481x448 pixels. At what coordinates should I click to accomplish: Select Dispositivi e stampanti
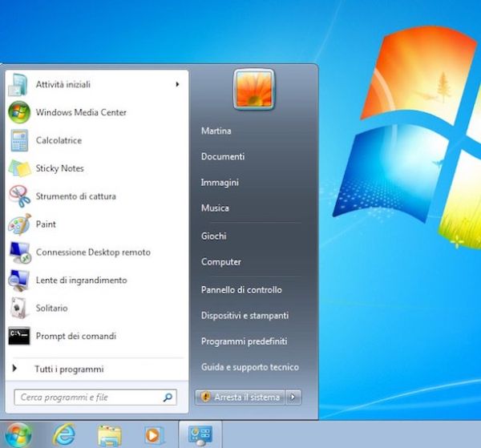click(245, 316)
